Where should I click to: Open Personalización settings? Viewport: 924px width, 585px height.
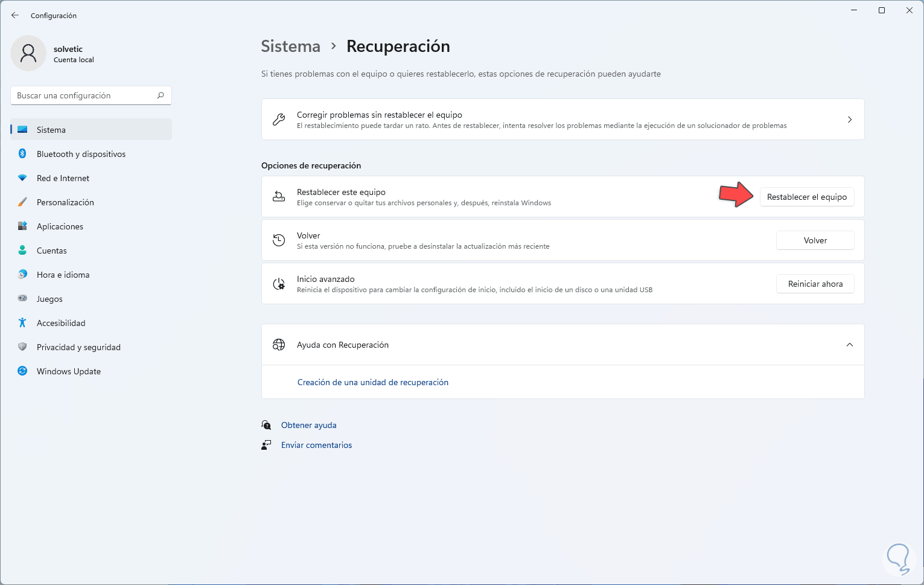click(91, 202)
